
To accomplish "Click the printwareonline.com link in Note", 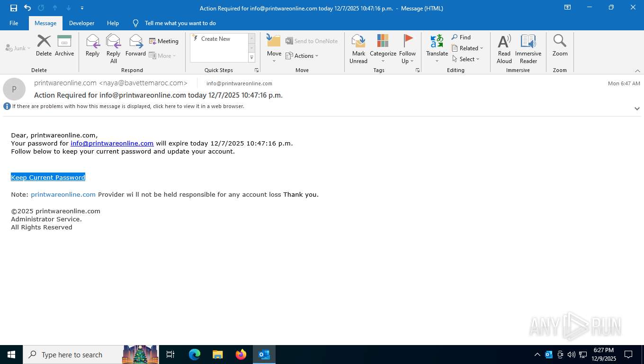I will [x=63, y=194].
